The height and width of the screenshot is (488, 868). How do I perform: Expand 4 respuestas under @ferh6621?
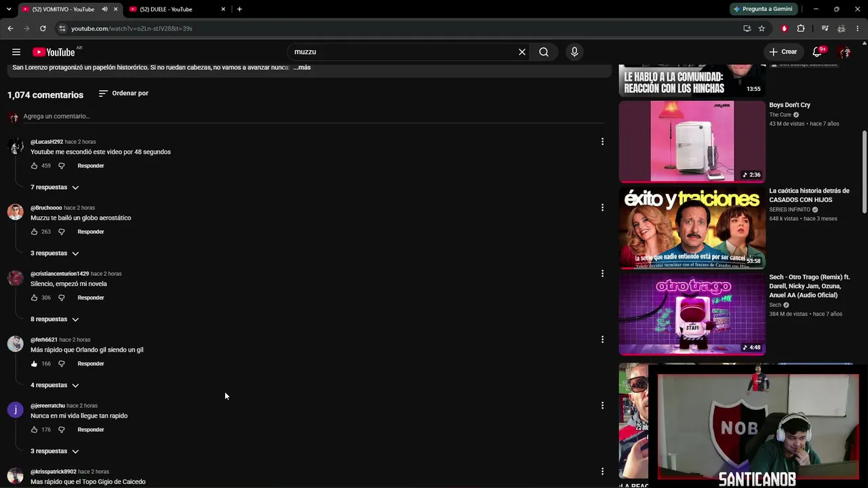pyautogui.click(x=55, y=385)
